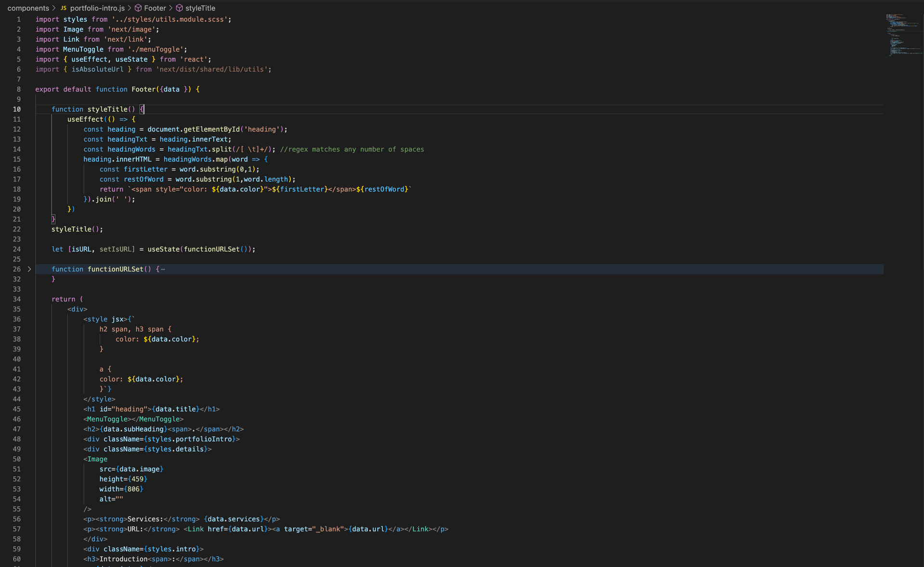The height and width of the screenshot is (567, 924).
Task: Click 'data.subHeading' expression
Action: pyautogui.click(x=133, y=429)
